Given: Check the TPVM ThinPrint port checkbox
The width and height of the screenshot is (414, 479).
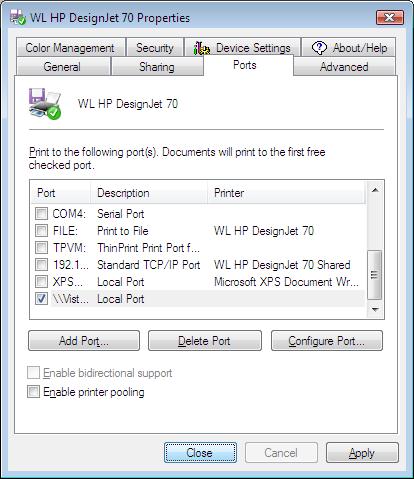Looking at the screenshot, I should pyautogui.click(x=41, y=247).
